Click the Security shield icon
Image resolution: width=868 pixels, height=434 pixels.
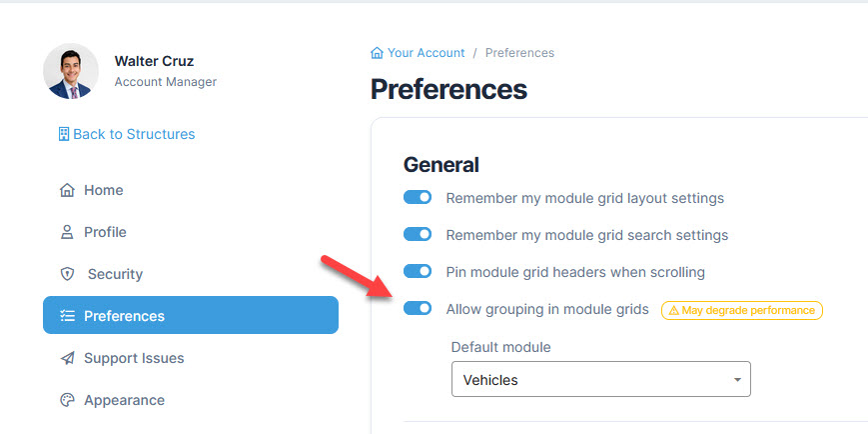pos(67,274)
